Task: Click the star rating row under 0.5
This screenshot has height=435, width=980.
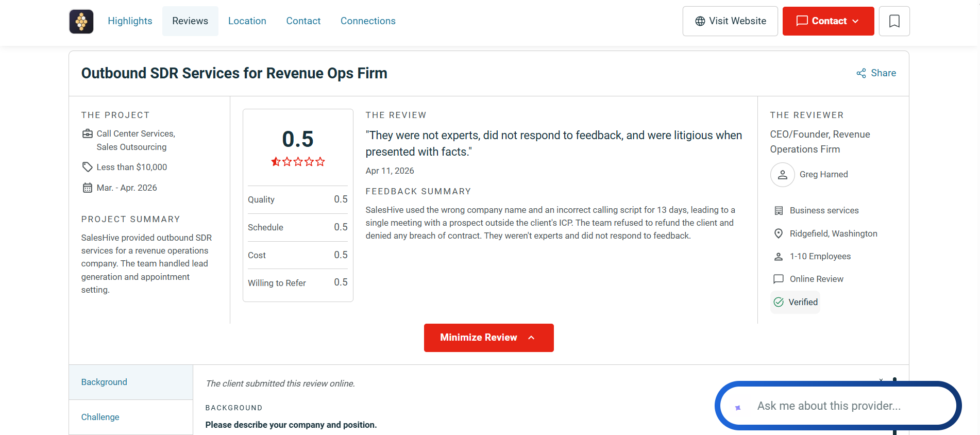Action: 298,162
